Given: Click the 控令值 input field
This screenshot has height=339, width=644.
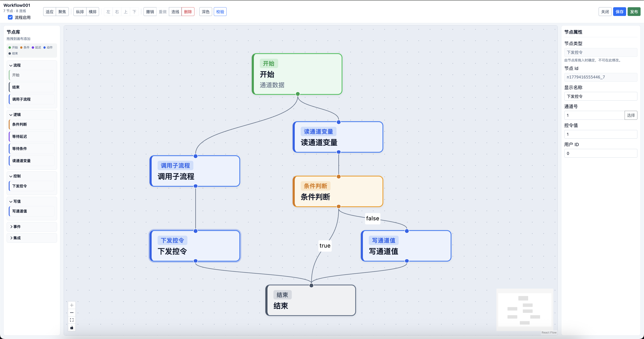Looking at the screenshot, I should coord(601,134).
